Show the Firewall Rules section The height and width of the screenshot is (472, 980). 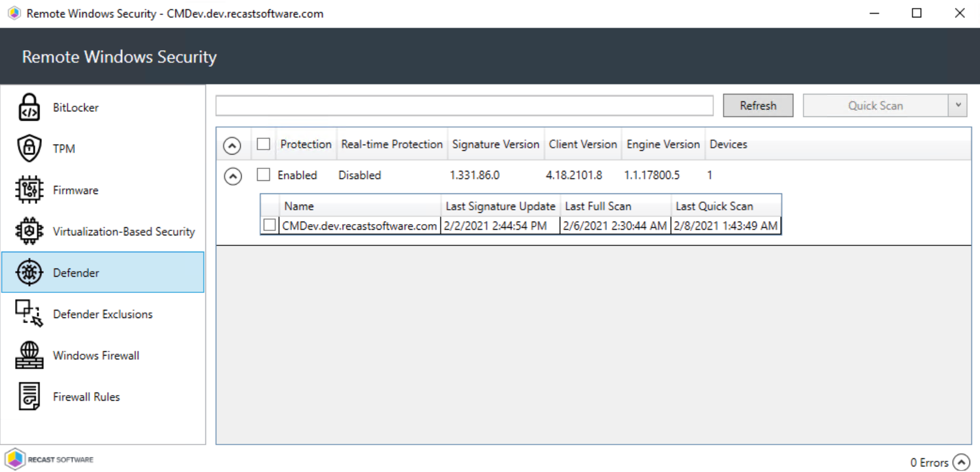click(103, 397)
